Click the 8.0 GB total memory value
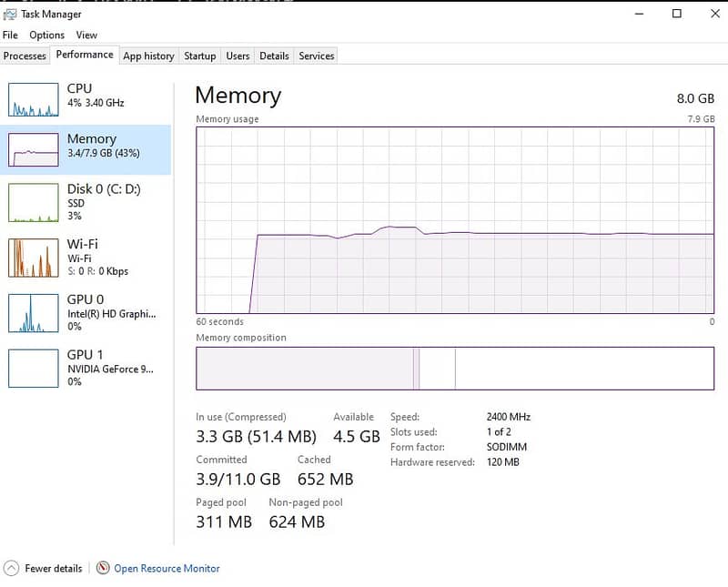728x587 pixels. (695, 98)
